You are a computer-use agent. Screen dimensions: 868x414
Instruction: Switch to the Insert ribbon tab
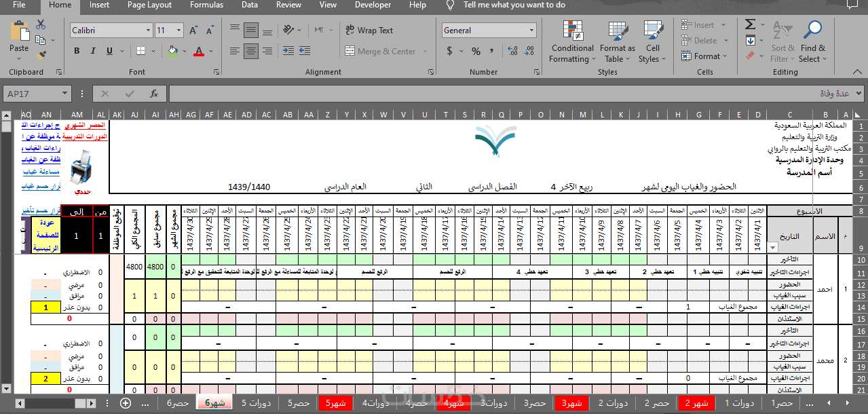click(99, 5)
